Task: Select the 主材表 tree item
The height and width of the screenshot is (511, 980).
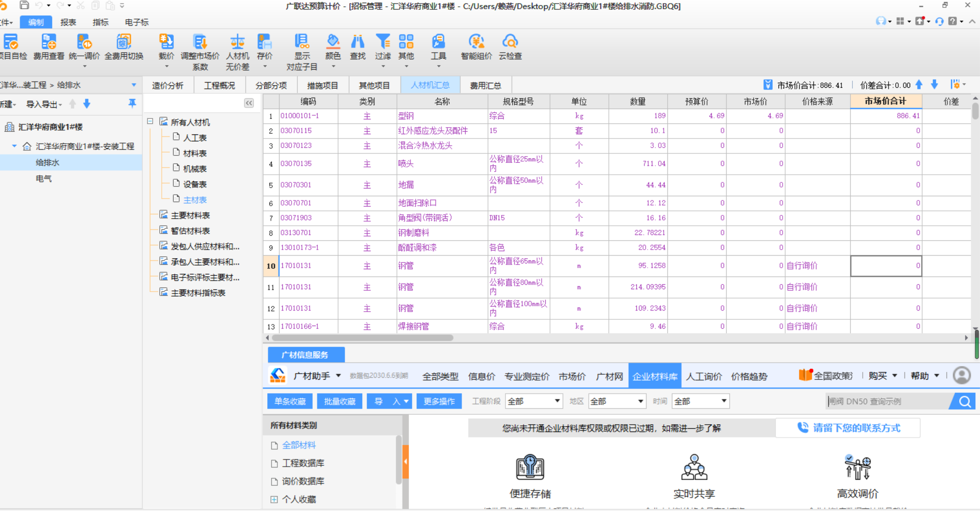Action: point(195,199)
